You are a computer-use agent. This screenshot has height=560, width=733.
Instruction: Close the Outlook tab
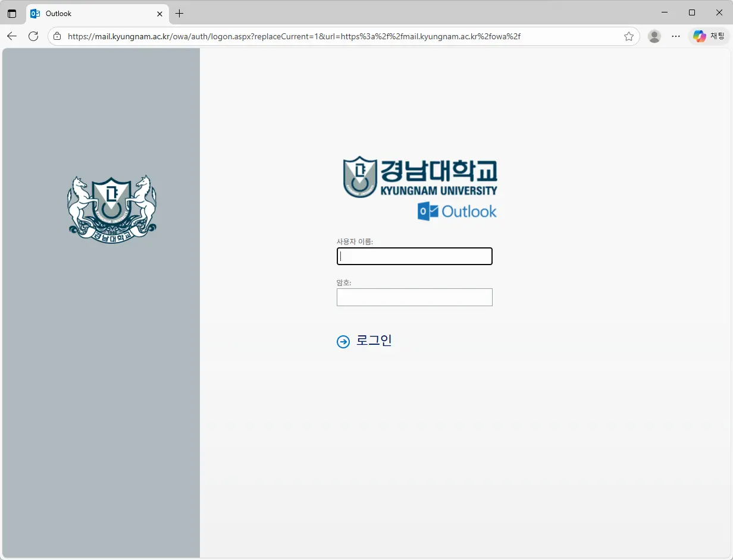[x=159, y=13]
